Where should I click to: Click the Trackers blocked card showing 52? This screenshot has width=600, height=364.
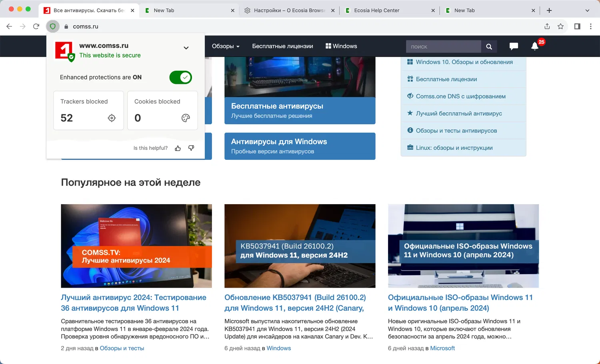tap(88, 110)
